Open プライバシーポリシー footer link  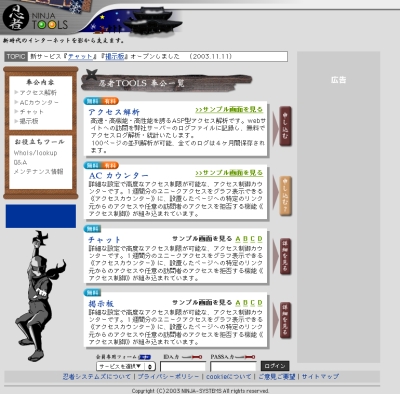pyautogui.click(x=168, y=377)
